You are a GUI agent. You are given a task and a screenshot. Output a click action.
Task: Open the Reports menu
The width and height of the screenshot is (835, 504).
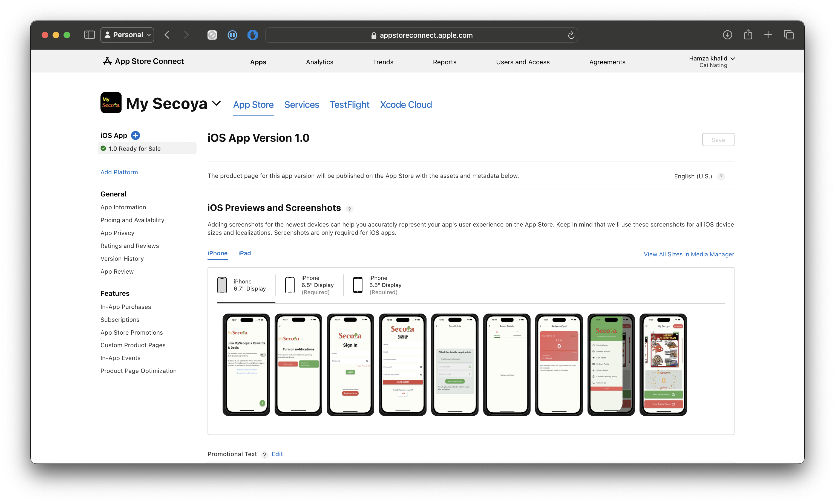445,62
